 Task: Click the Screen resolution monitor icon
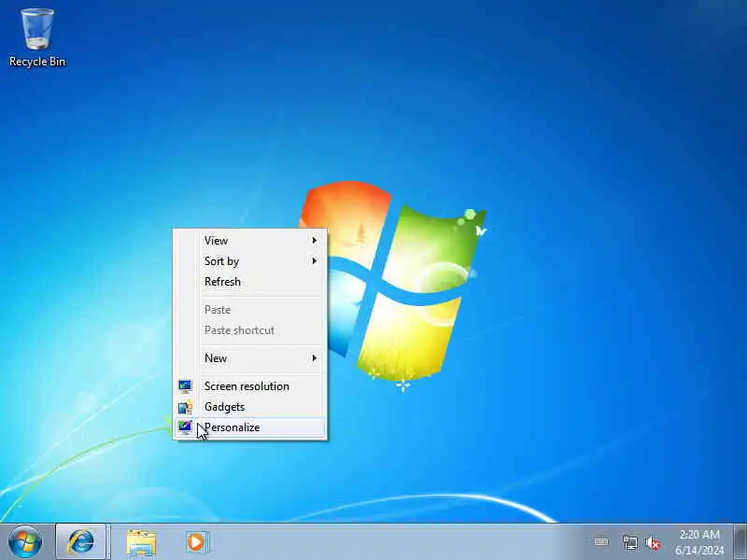(185, 386)
